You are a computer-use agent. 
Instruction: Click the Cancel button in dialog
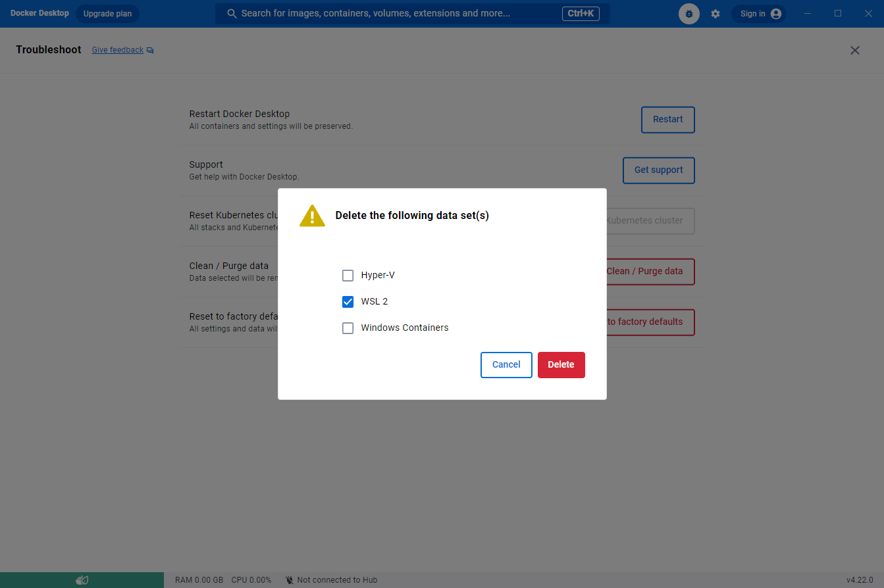coord(506,364)
